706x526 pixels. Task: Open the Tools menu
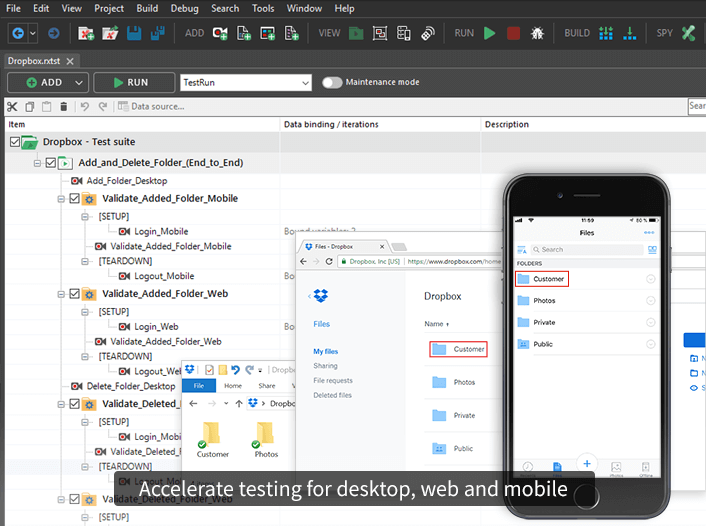pyautogui.click(x=263, y=8)
